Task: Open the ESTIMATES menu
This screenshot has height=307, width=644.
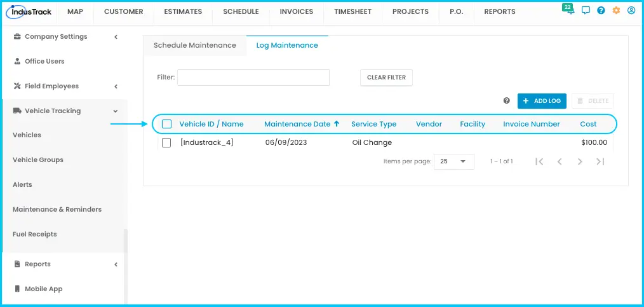Action: pos(183,12)
